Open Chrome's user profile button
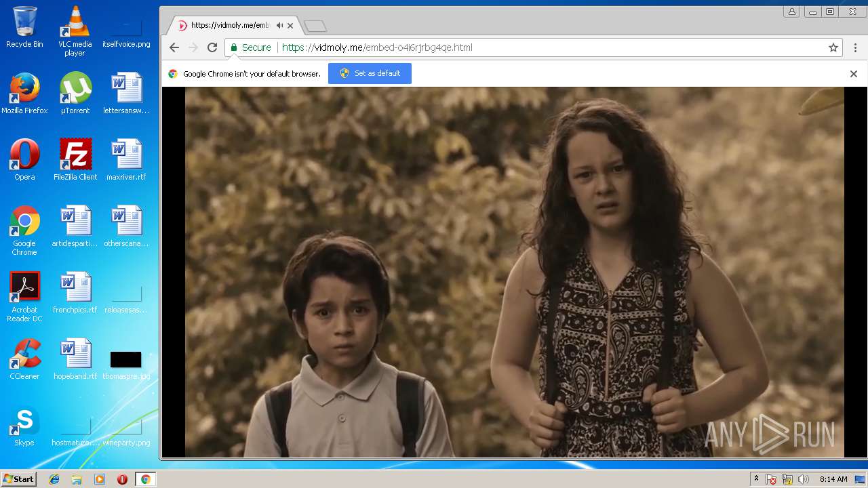This screenshot has width=868, height=488. click(791, 12)
